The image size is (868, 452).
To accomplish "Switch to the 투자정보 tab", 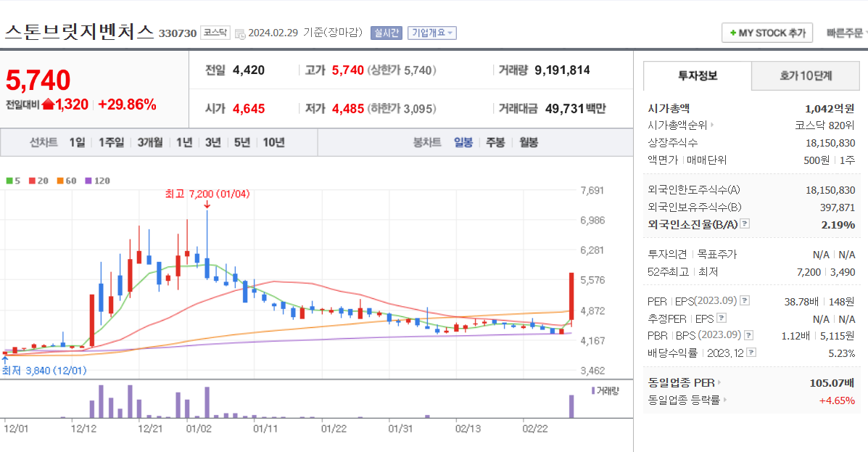I will [x=698, y=76].
